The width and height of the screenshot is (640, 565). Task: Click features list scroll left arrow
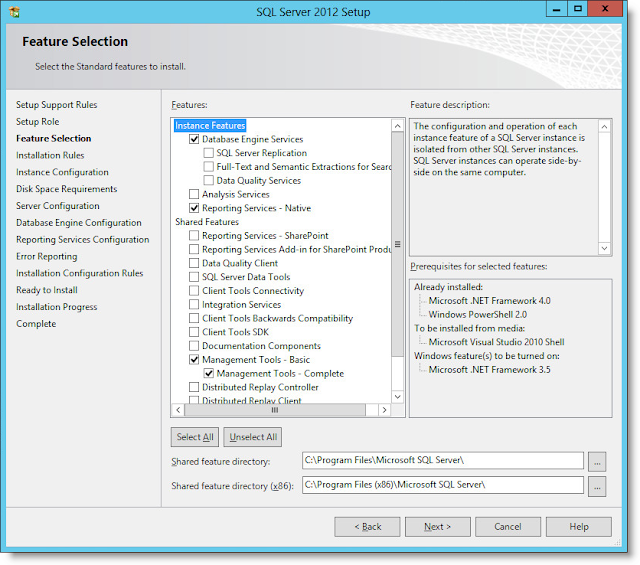click(x=178, y=410)
